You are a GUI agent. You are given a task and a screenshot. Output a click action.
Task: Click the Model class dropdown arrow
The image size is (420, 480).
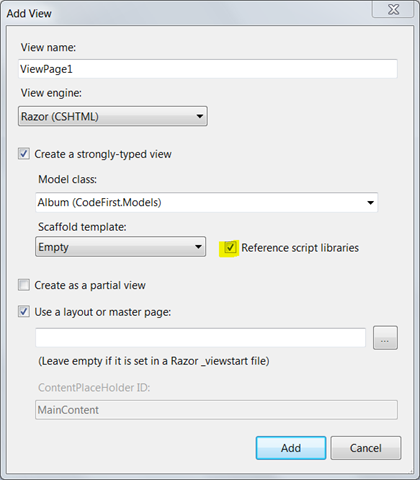370,202
